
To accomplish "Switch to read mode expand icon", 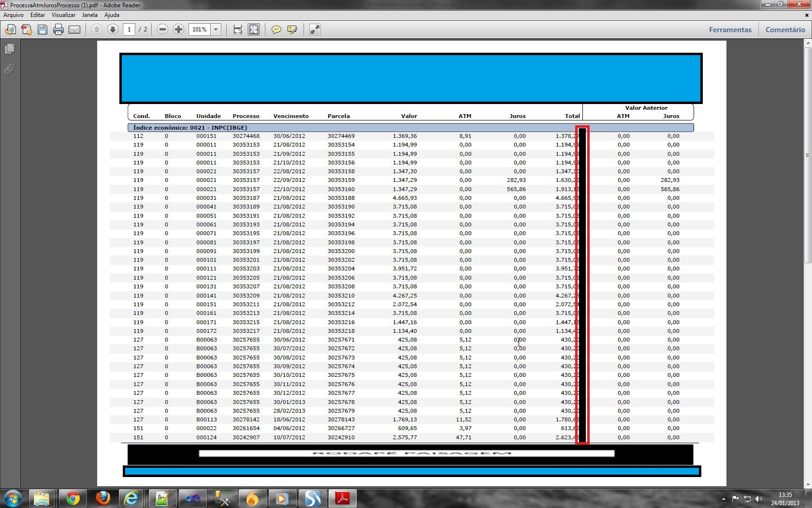I will pos(315,30).
